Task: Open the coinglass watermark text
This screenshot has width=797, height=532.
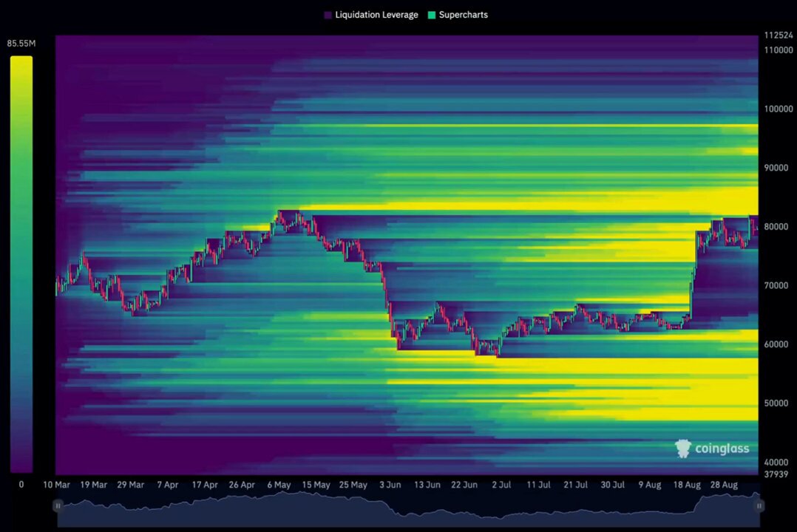Action: tap(722, 449)
